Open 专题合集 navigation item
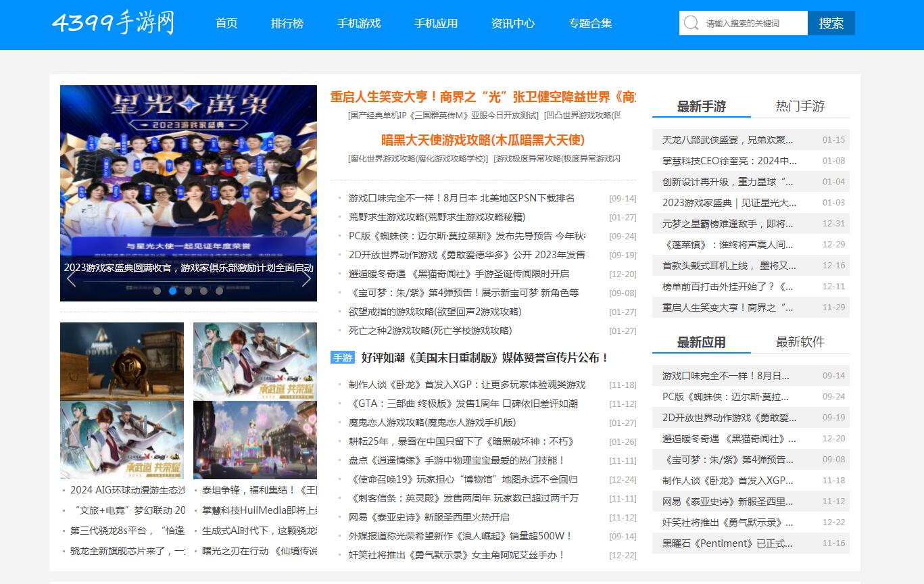The height and width of the screenshot is (584, 924). tap(590, 23)
